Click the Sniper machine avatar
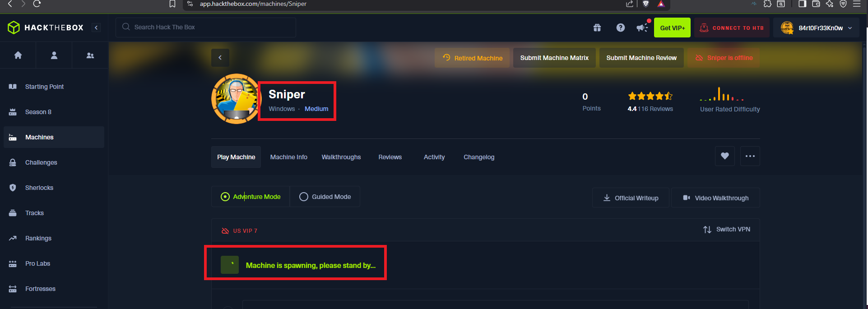 click(236, 99)
